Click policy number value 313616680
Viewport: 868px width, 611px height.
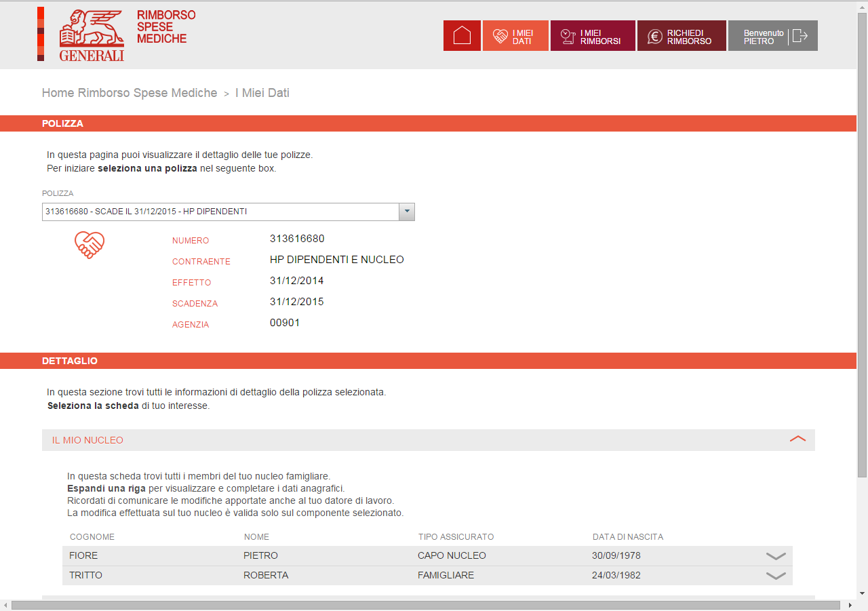[x=297, y=238]
